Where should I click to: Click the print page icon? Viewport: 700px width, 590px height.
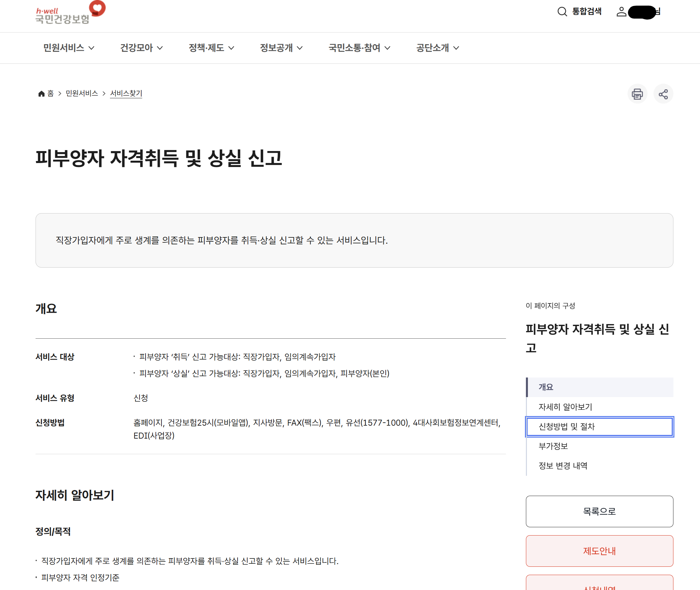pyautogui.click(x=637, y=94)
